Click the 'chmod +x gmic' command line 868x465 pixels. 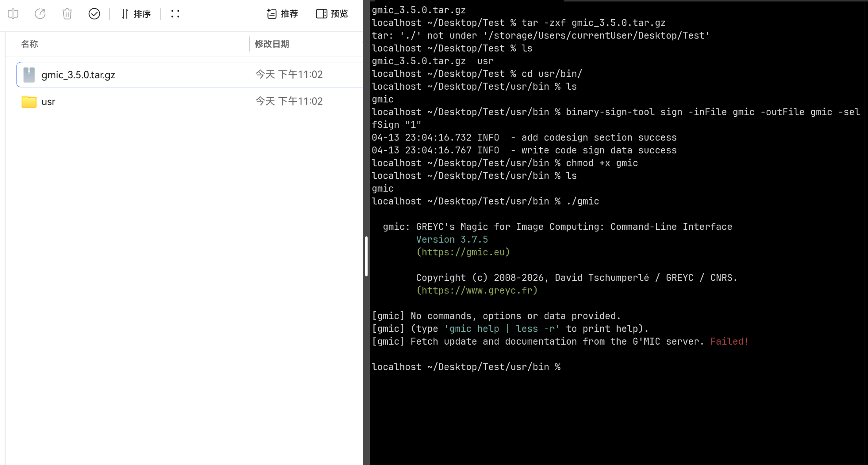click(602, 163)
